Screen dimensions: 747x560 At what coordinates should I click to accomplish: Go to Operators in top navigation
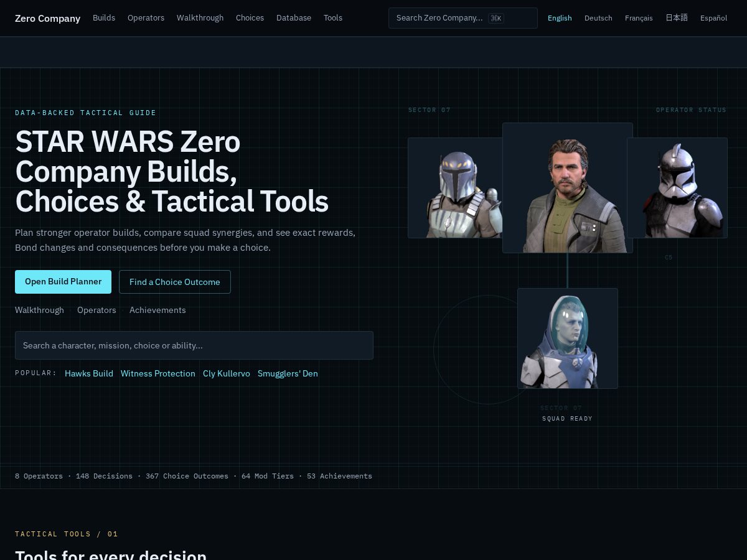[x=146, y=18]
